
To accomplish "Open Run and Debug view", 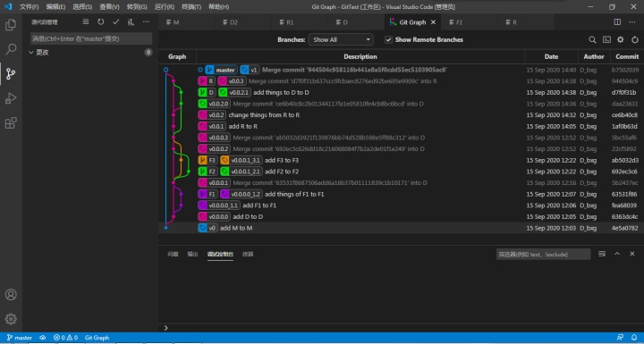I will point(11,98).
